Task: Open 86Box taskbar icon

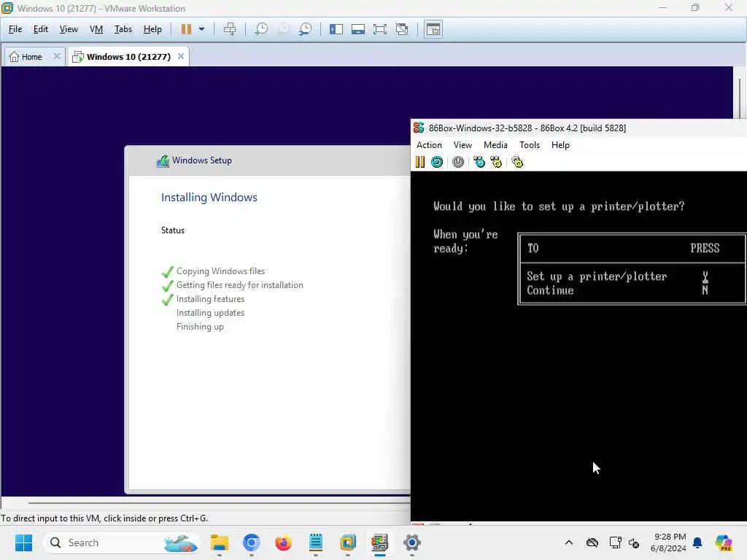Action: [x=379, y=542]
